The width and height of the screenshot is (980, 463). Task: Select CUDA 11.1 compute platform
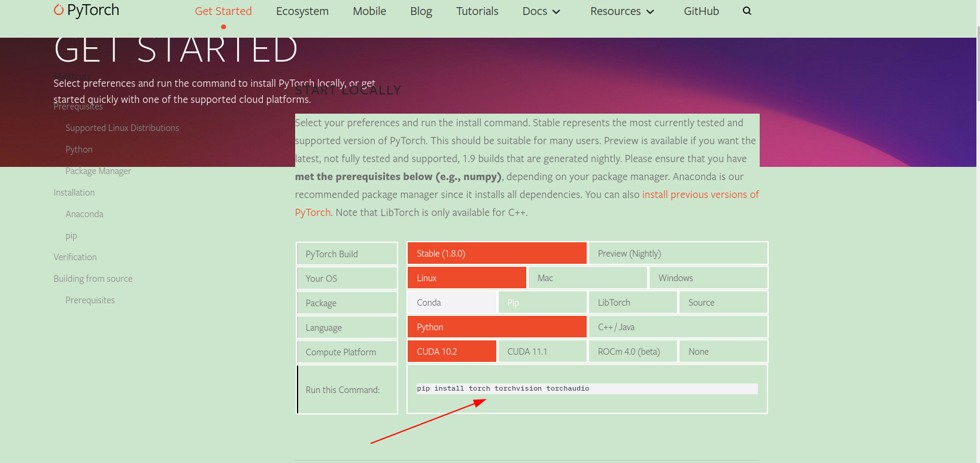542,351
